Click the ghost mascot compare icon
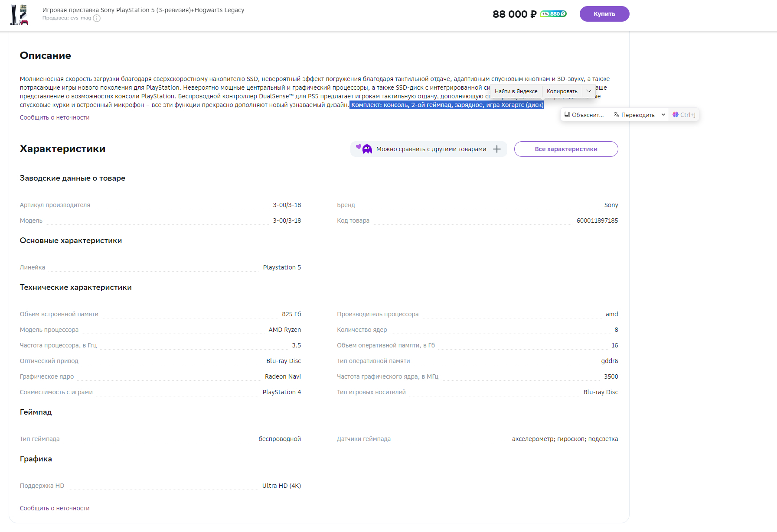The image size is (777, 532). 367,149
